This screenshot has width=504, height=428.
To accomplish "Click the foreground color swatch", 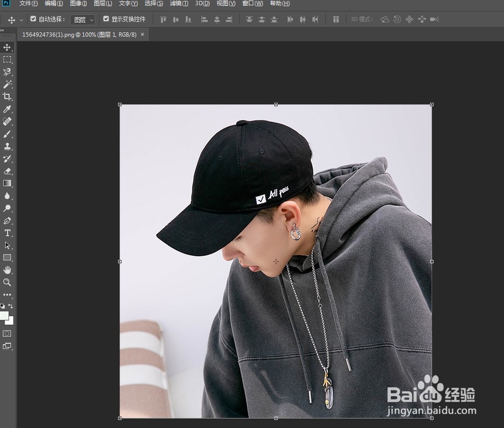I will point(4,315).
